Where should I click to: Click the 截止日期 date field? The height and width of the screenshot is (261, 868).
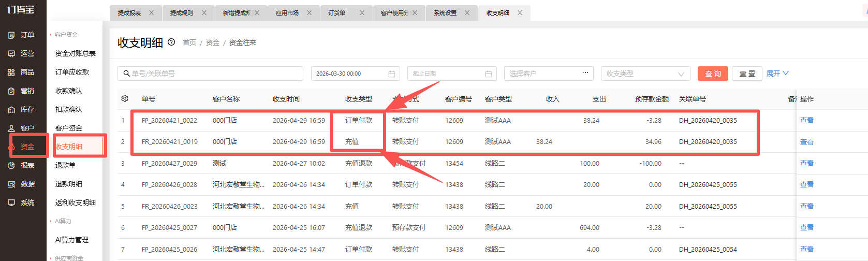[452, 74]
